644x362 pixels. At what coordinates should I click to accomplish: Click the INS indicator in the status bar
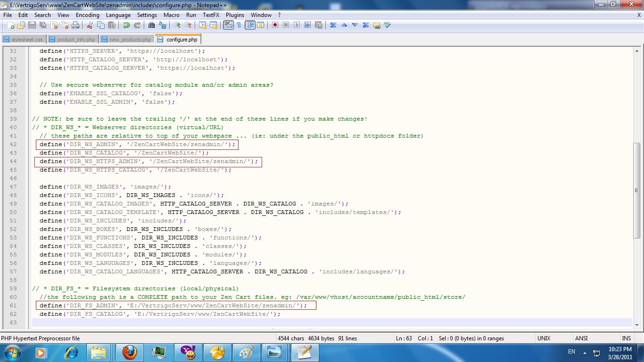627,338
